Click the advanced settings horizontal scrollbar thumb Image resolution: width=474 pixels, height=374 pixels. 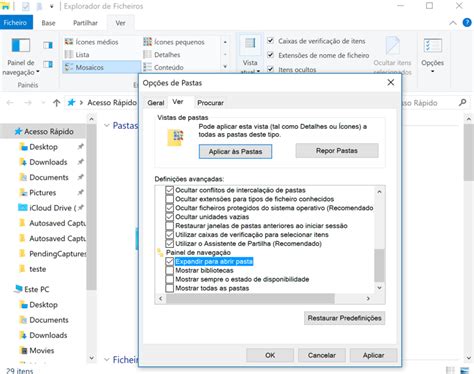coord(250,299)
